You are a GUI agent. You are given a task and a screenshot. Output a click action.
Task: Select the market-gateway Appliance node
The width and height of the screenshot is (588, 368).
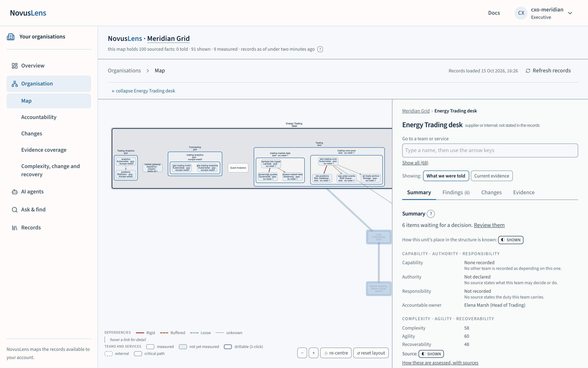tap(152, 168)
